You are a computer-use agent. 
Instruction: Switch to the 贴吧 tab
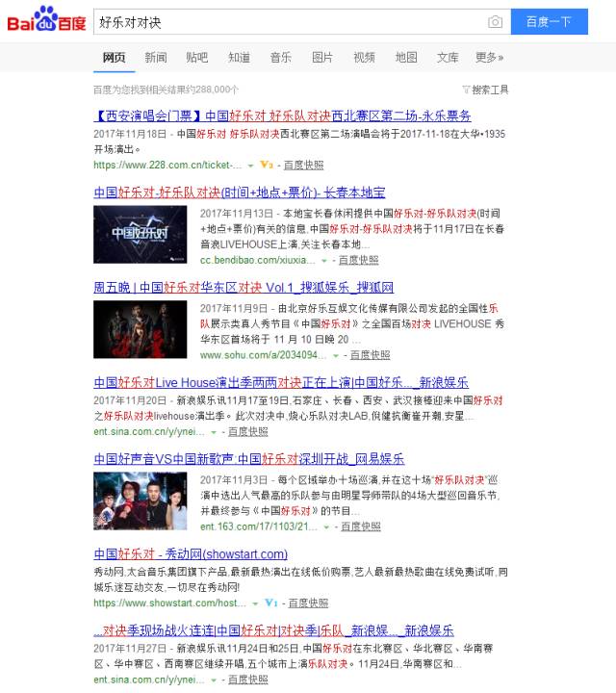click(x=197, y=58)
